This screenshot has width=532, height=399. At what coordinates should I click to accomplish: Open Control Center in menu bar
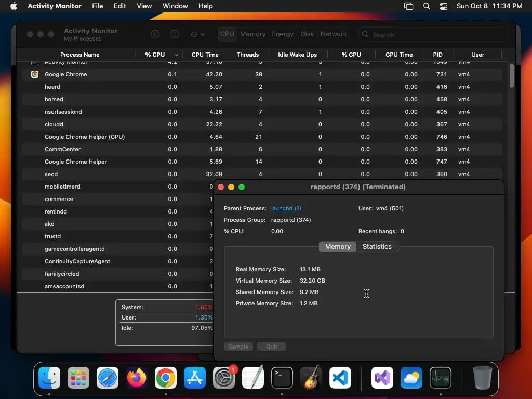pos(444,6)
